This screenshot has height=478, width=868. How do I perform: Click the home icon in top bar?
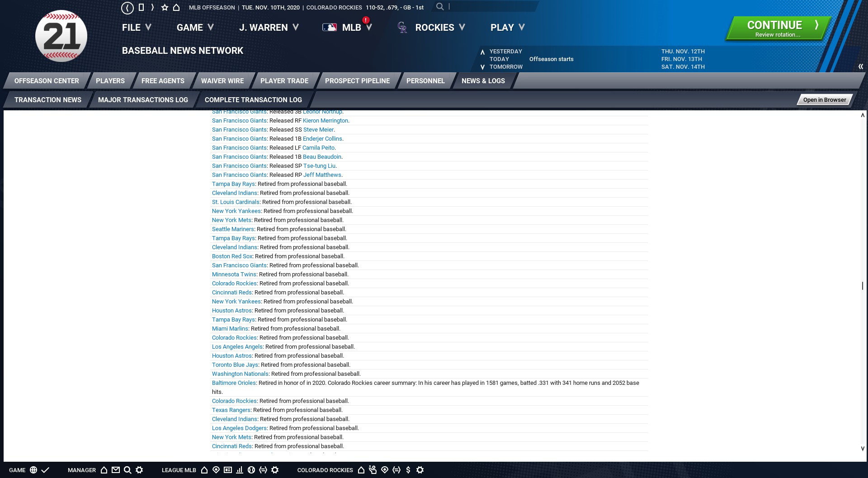click(x=176, y=8)
